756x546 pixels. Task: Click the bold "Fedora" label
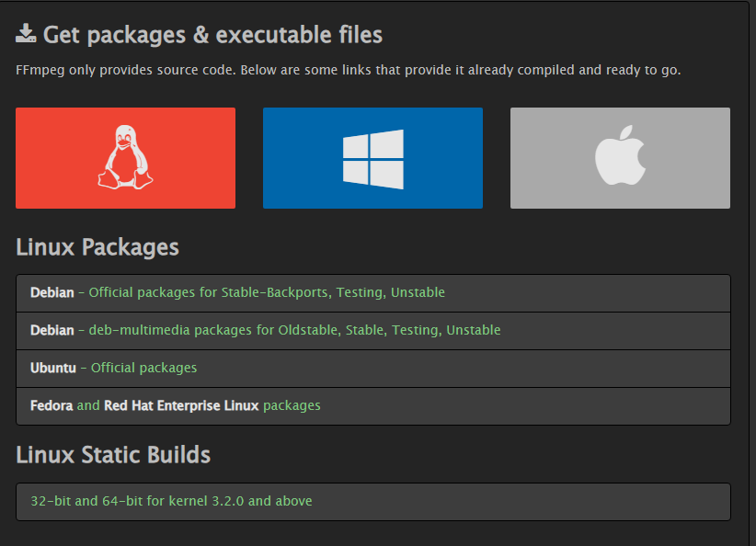pyautogui.click(x=52, y=405)
